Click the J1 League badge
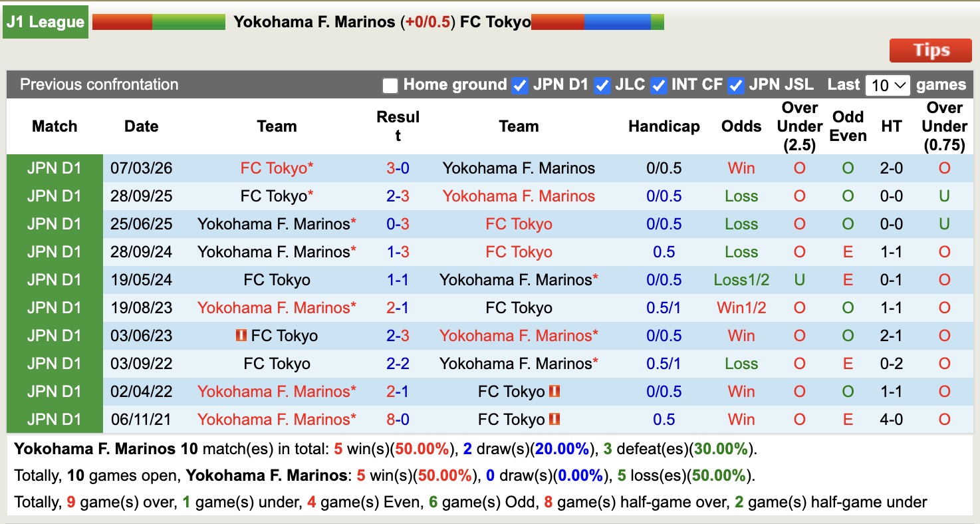 (45, 21)
